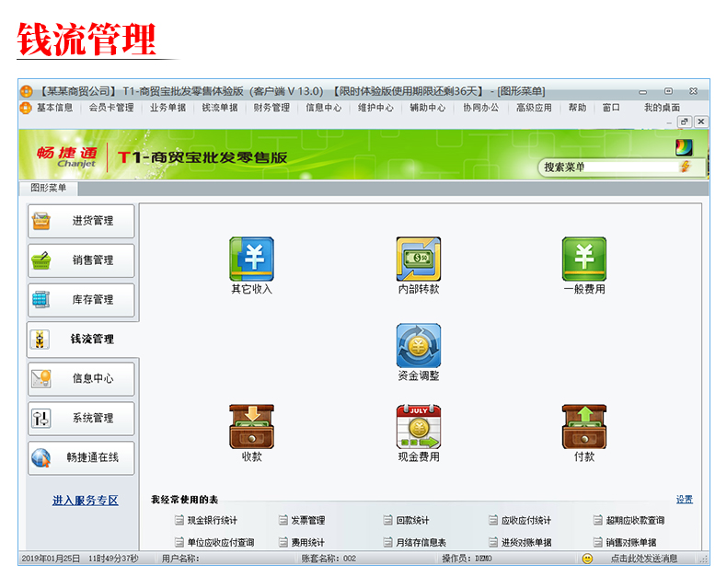Click the 进入服务专区 link
Screen dimensions: 727x588
[85, 501]
